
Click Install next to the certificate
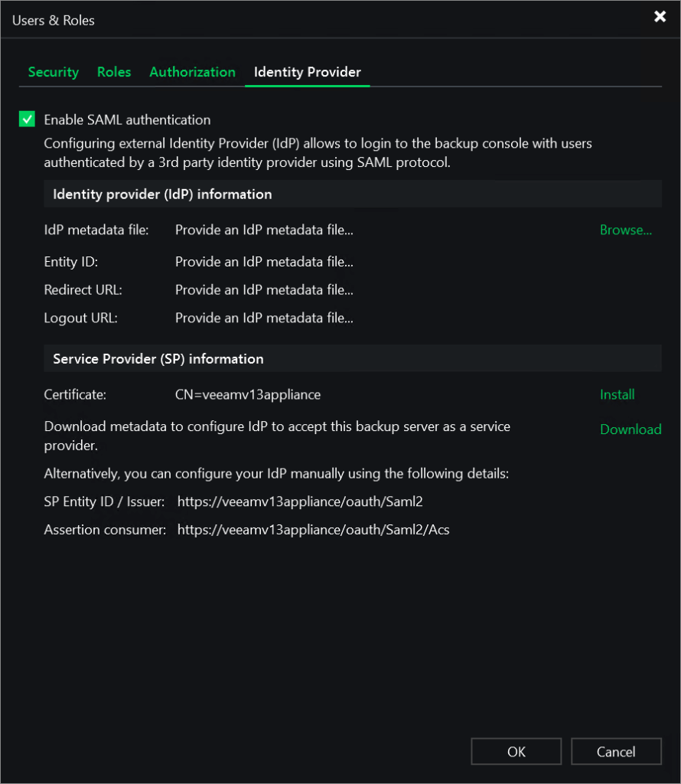click(x=617, y=394)
